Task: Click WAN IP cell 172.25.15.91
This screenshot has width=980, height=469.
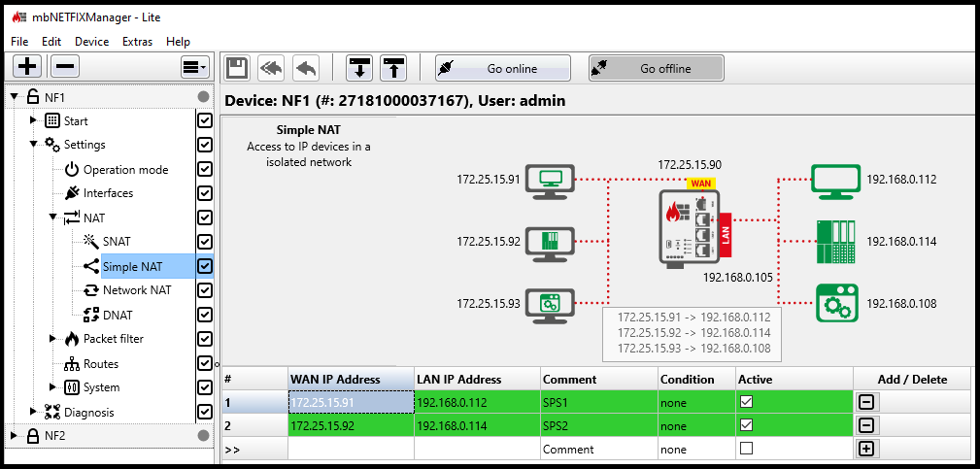Action: 351,402
